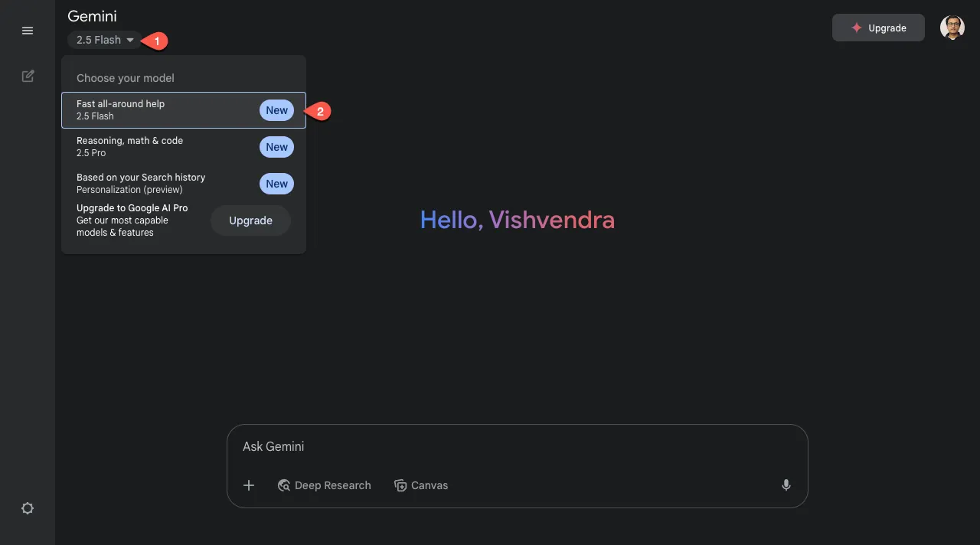Click Upgrade button in model menu

(250, 220)
